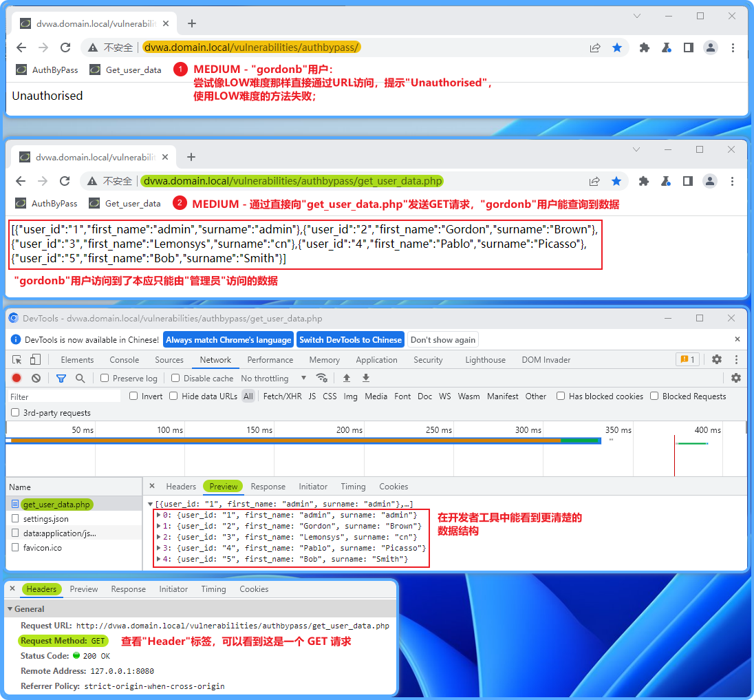
Task: Enable the Preserve log checkbox
Action: [x=105, y=378]
